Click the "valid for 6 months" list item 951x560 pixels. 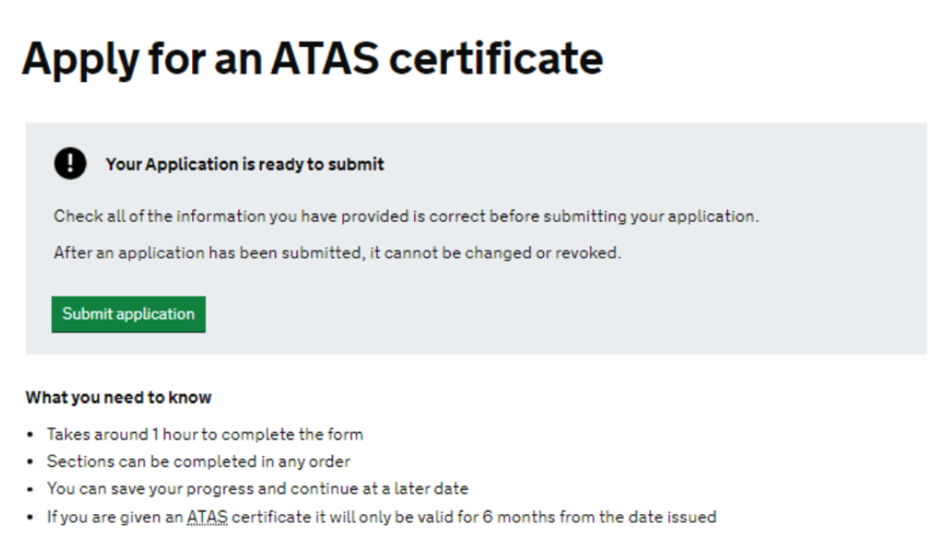[x=380, y=518]
